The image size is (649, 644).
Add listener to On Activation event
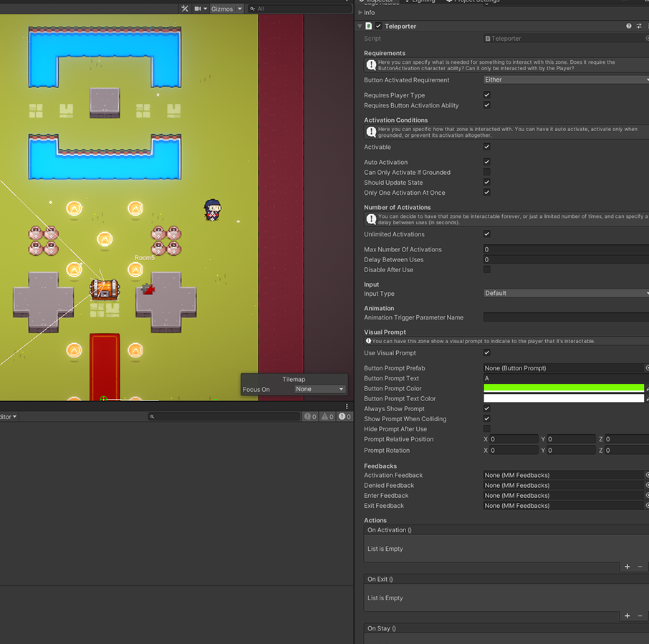coord(627,567)
